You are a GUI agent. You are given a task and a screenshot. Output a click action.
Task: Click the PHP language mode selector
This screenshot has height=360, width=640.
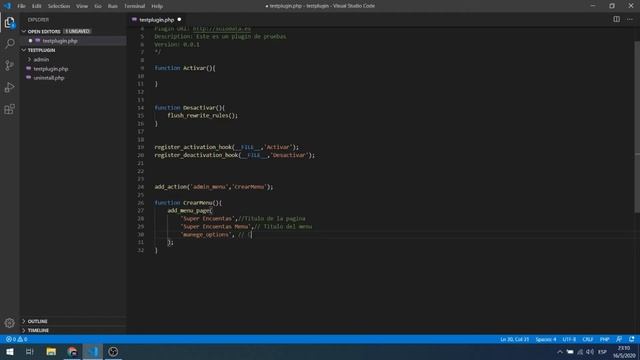(604, 339)
